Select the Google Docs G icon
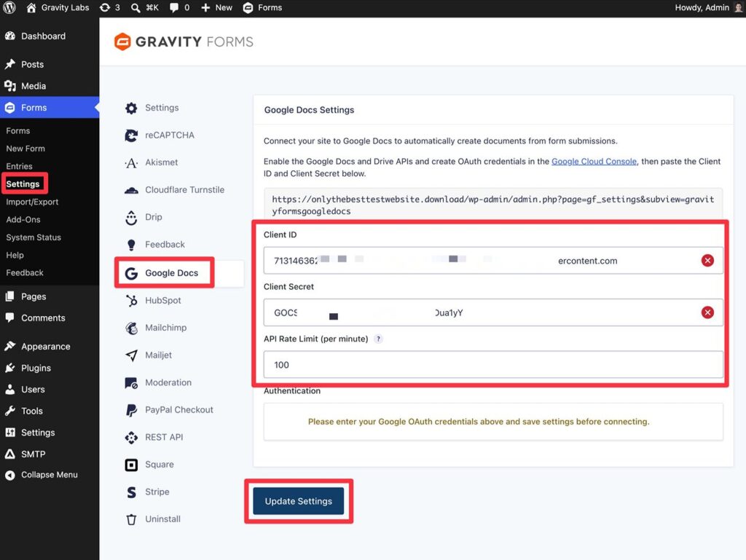The width and height of the screenshot is (746, 560). 131,273
